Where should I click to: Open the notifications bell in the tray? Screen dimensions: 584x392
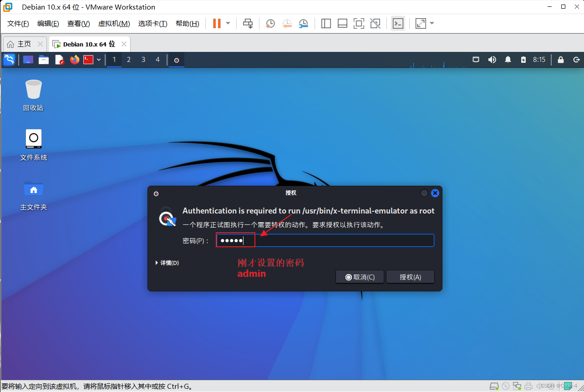pos(508,60)
